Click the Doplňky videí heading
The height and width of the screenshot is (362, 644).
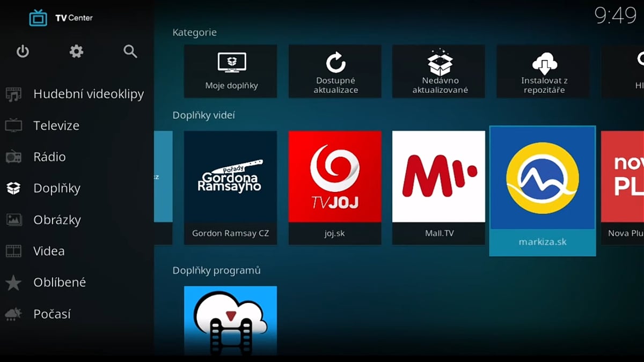pyautogui.click(x=204, y=115)
